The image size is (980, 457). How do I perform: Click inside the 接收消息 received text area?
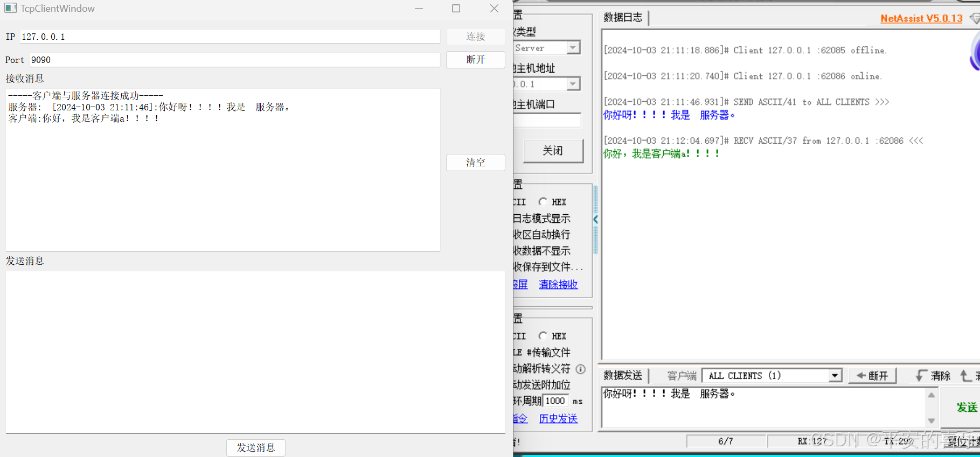click(x=223, y=170)
